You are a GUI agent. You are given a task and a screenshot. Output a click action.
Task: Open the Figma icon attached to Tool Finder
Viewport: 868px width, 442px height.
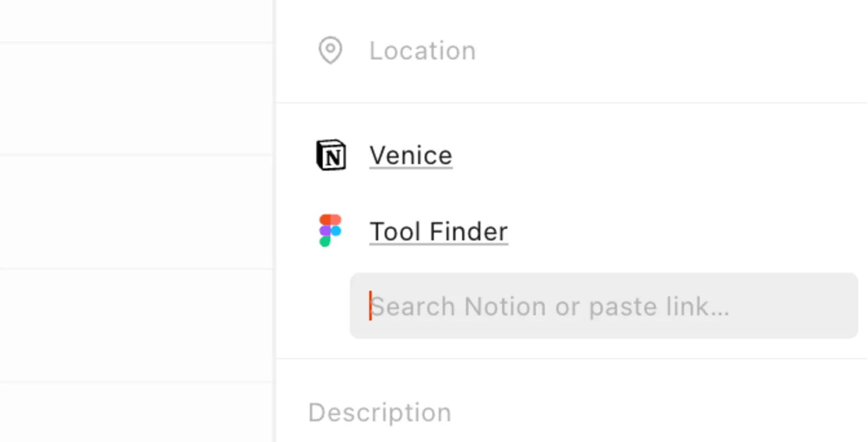(329, 230)
